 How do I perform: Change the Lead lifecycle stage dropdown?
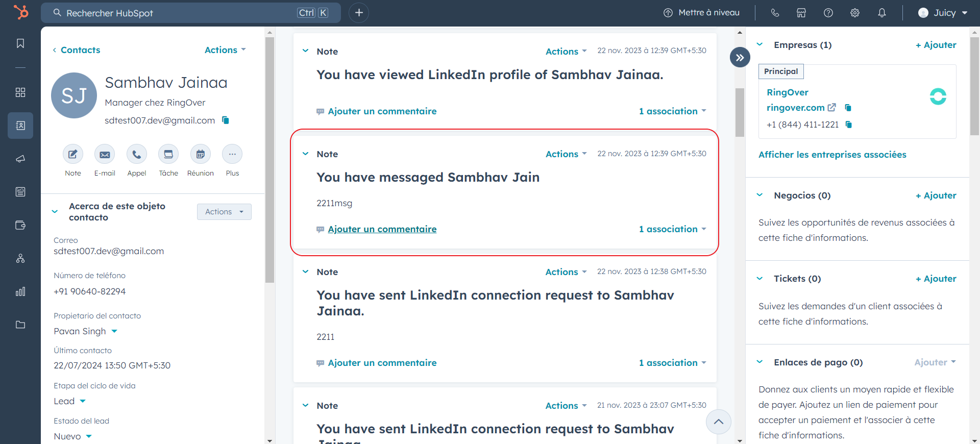click(70, 401)
